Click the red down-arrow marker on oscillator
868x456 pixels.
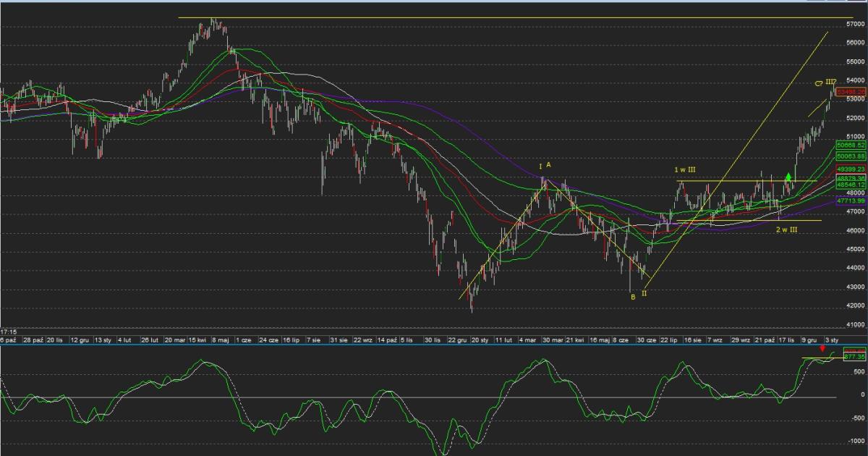click(822, 350)
